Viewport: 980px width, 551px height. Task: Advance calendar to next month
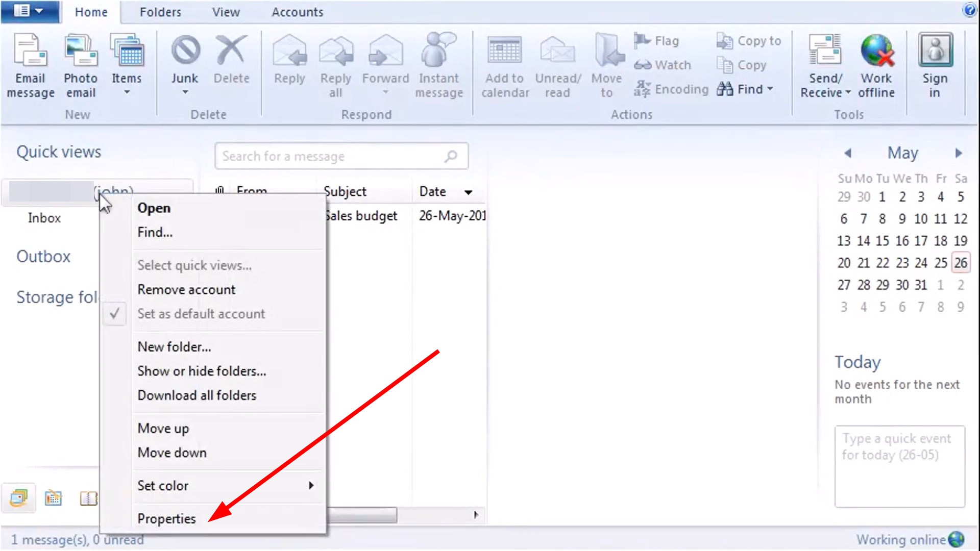959,153
